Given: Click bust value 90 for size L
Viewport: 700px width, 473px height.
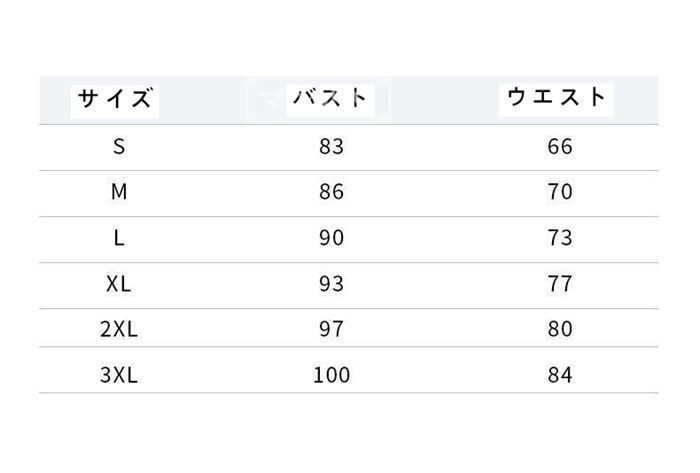Looking at the screenshot, I should point(331,238).
